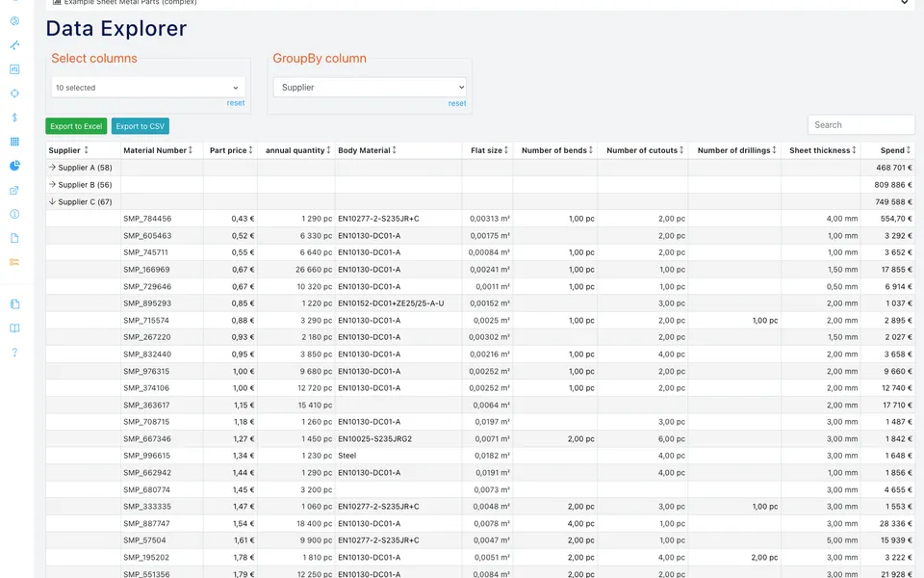Sort by Body Material column
The height and width of the screenshot is (578, 924).
[395, 150]
